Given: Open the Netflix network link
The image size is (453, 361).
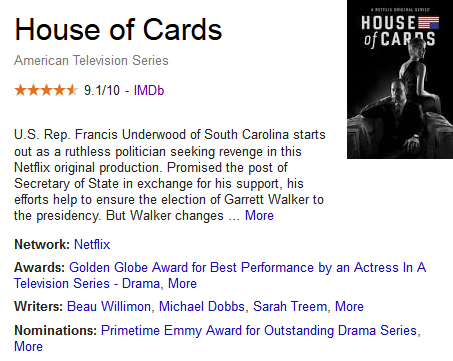Looking at the screenshot, I should [x=92, y=245].
